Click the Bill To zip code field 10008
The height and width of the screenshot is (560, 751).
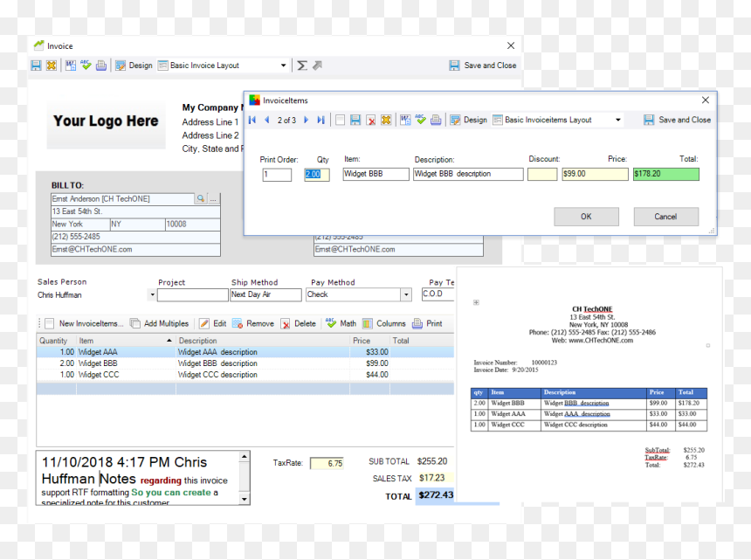tap(192, 225)
